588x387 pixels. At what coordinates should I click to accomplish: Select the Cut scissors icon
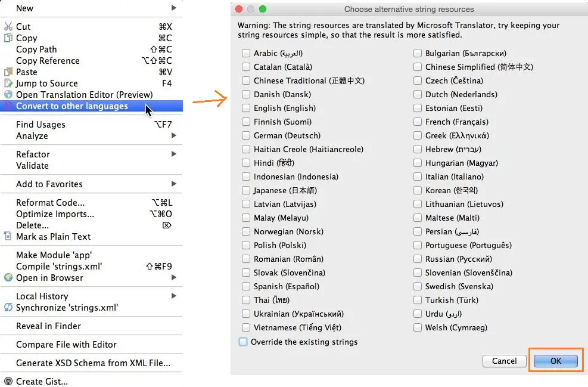pyautogui.click(x=8, y=26)
